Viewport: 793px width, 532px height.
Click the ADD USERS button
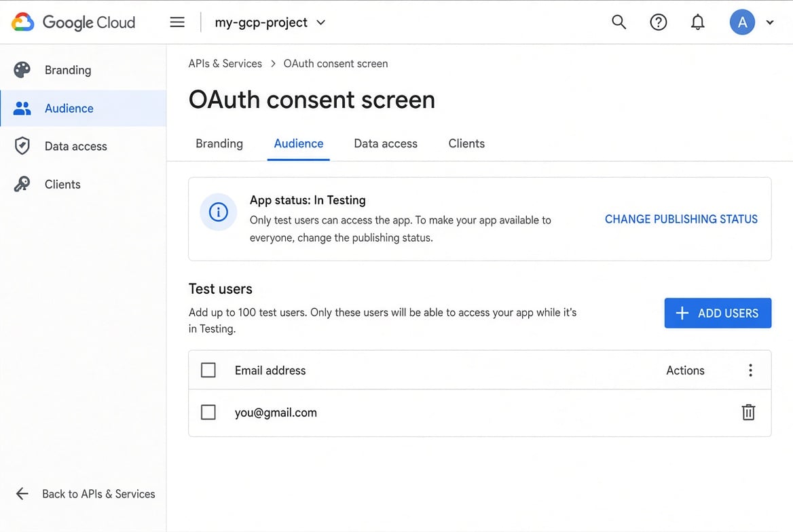coord(718,313)
